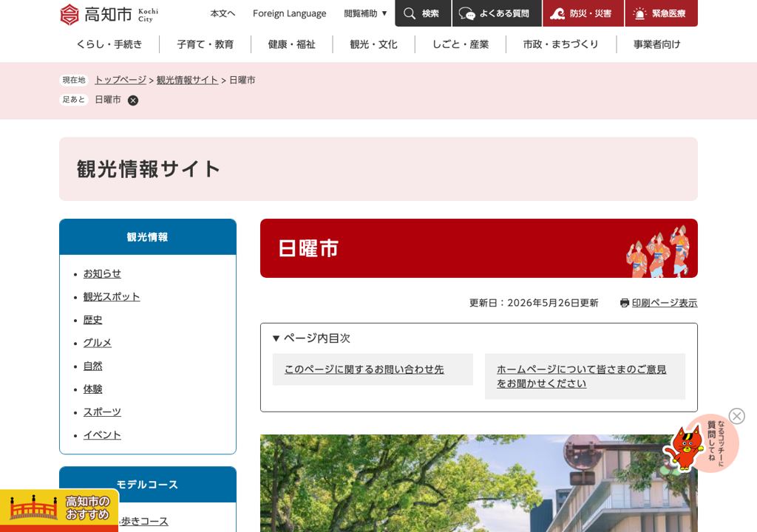Open the グルメ sidebar link
Image resolution: width=757 pixels, height=532 pixels.
point(97,343)
